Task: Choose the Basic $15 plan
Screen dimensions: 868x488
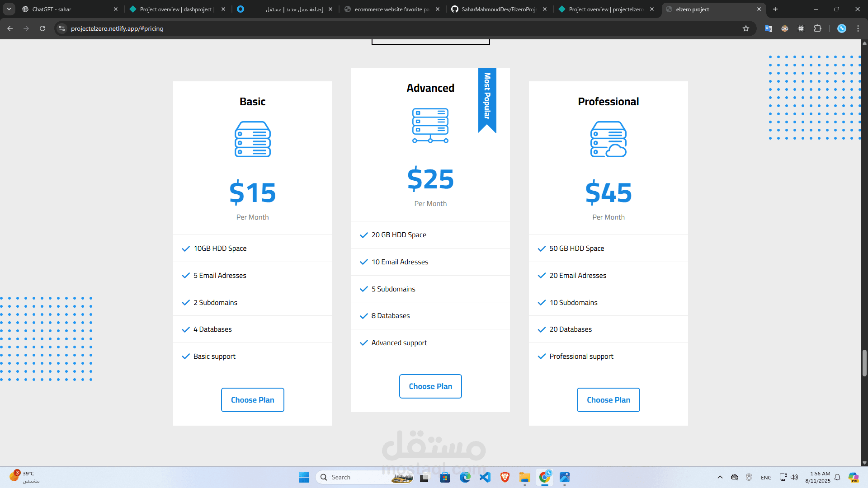Action: 252,400
